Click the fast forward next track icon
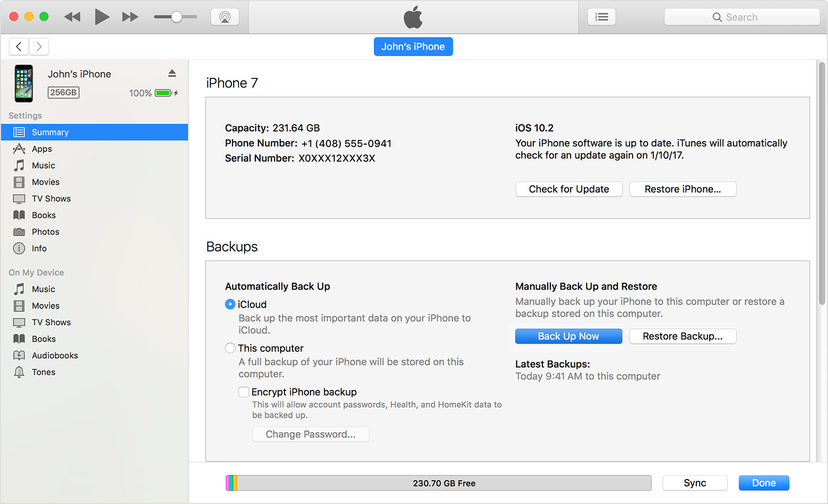828x504 pixels. tap(130, 17)
